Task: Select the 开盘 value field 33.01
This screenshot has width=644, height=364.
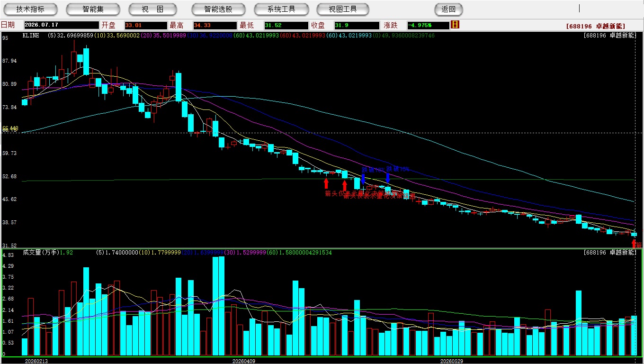Action: (x=145, y=25)
